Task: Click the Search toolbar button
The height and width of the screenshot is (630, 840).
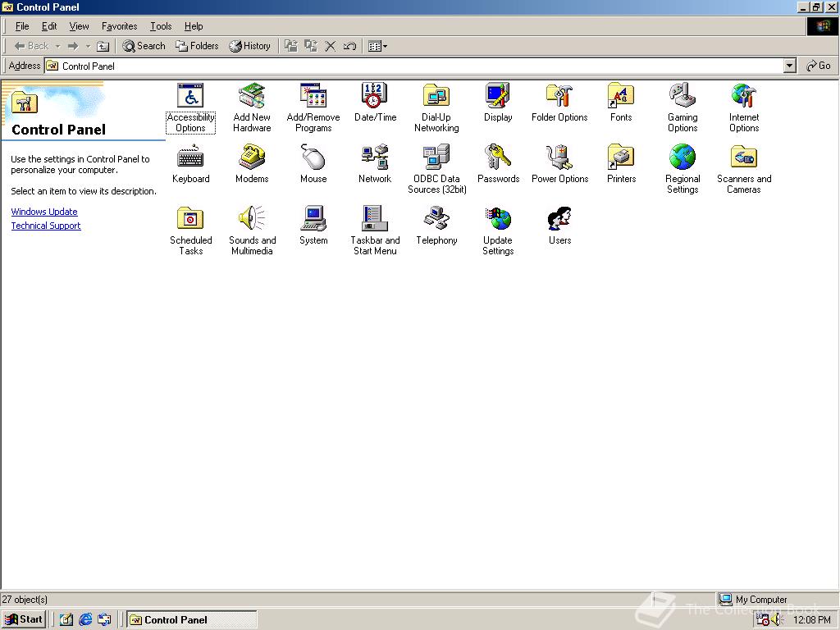Action: tap(144, 46)
